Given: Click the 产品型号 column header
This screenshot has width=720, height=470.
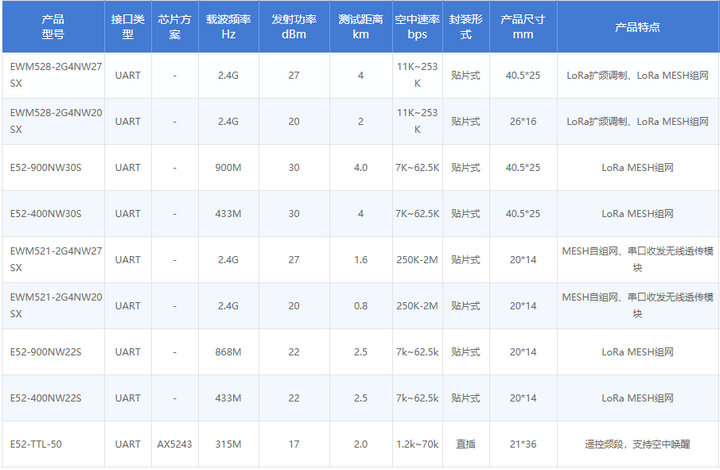Looking at the screenshot, I should click(52, 27).
